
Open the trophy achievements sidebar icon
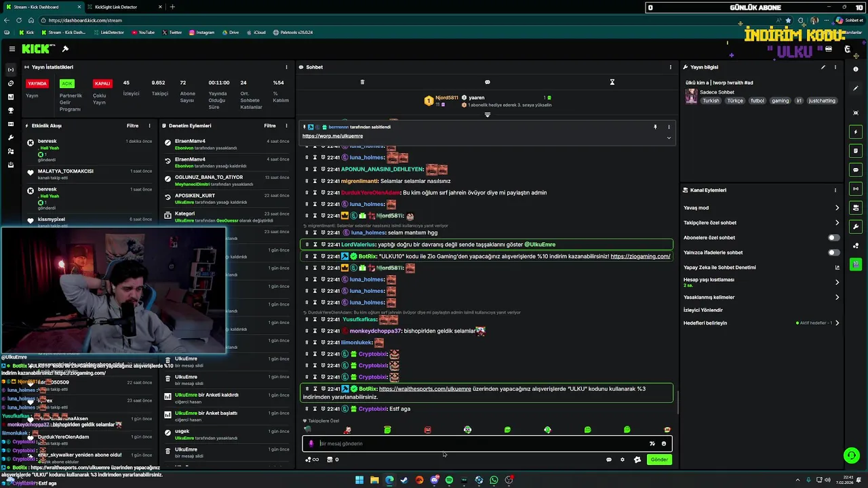click(x=11, y=110)
